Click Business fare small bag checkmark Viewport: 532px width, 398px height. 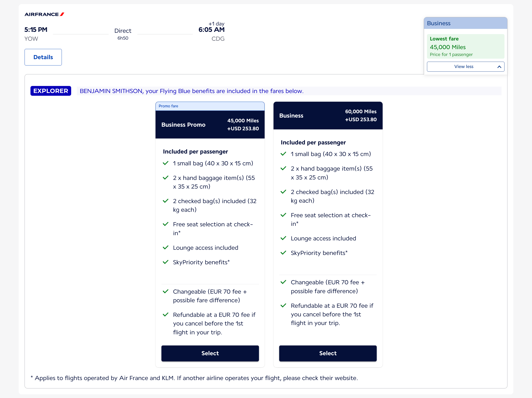[x=283, y=154]
